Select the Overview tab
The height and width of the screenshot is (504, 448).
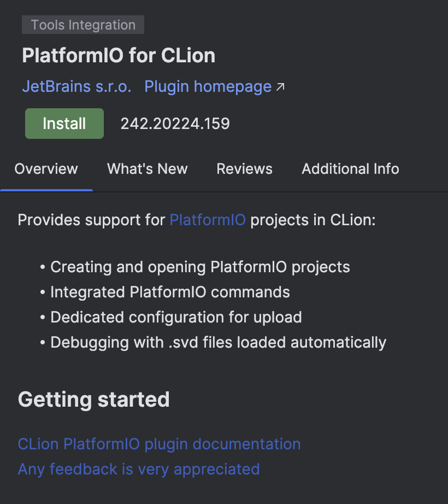tap(46, 169)
